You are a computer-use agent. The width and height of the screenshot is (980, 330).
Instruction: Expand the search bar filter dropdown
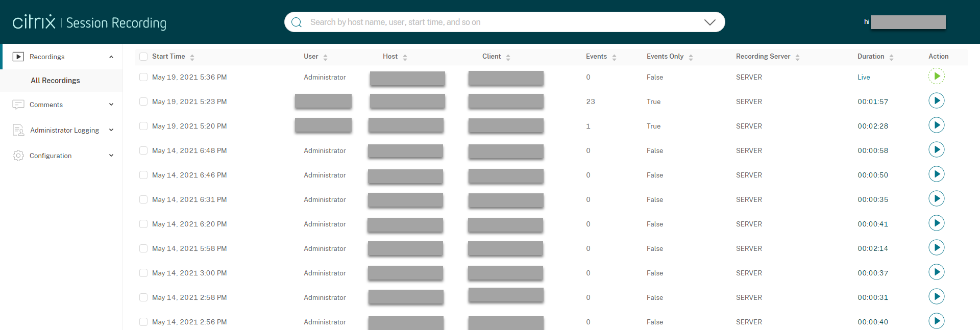pos(709,22)
